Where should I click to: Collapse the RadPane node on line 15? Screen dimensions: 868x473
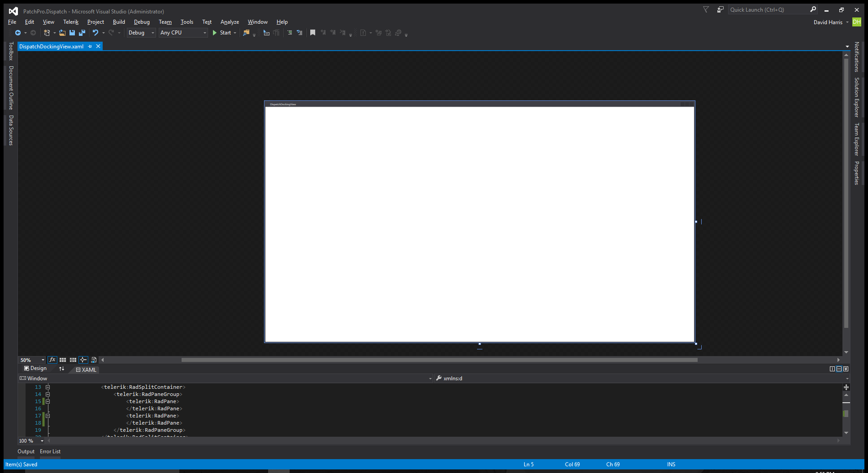(48, 401)
